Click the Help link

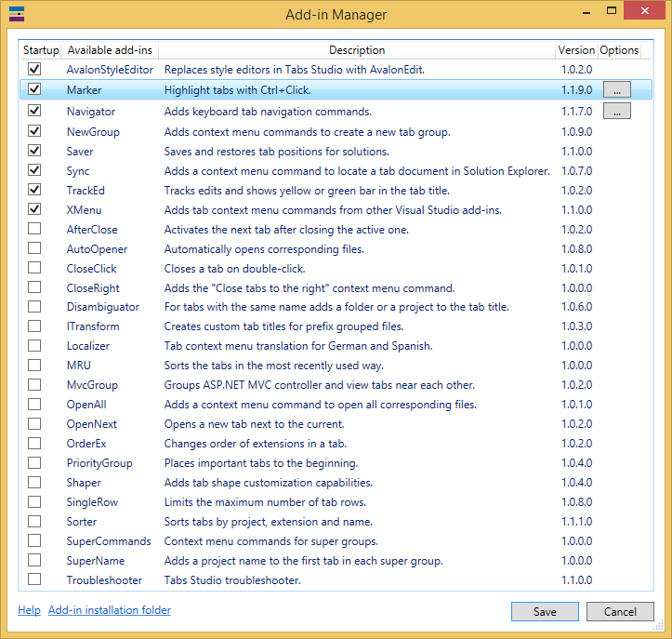coord(29,610)
